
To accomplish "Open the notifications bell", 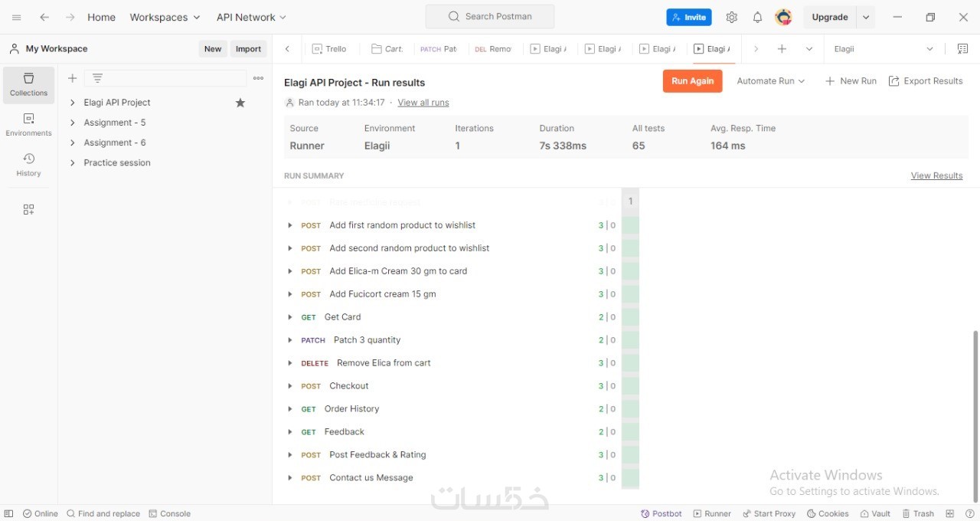I will click(x=757, y=17).
